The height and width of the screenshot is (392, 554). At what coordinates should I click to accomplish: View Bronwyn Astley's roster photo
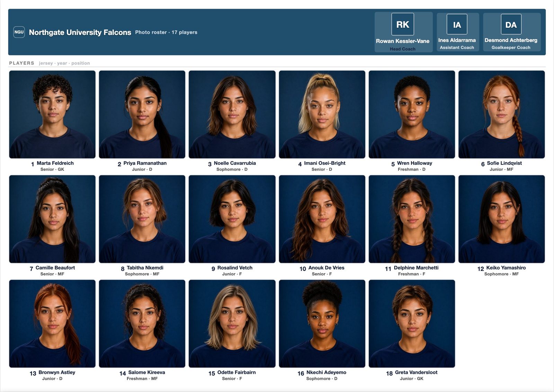click(52, 323)
